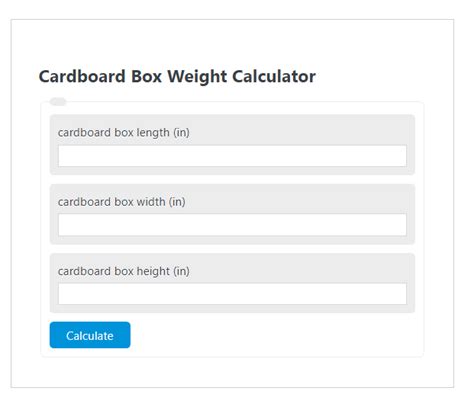Click the 'cardboard box width (in)' label
This screenshot has width=474, height=410.
click(121, 202)
